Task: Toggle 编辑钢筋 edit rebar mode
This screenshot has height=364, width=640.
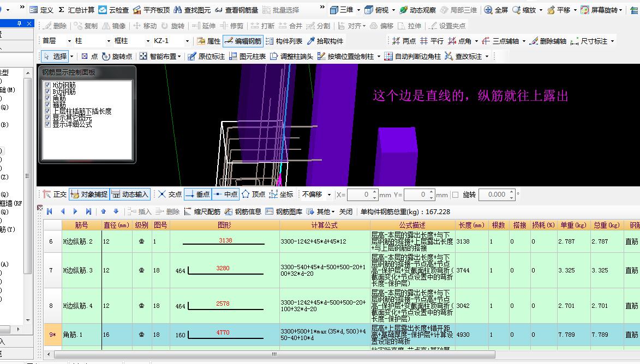Action: coord(243,41)
